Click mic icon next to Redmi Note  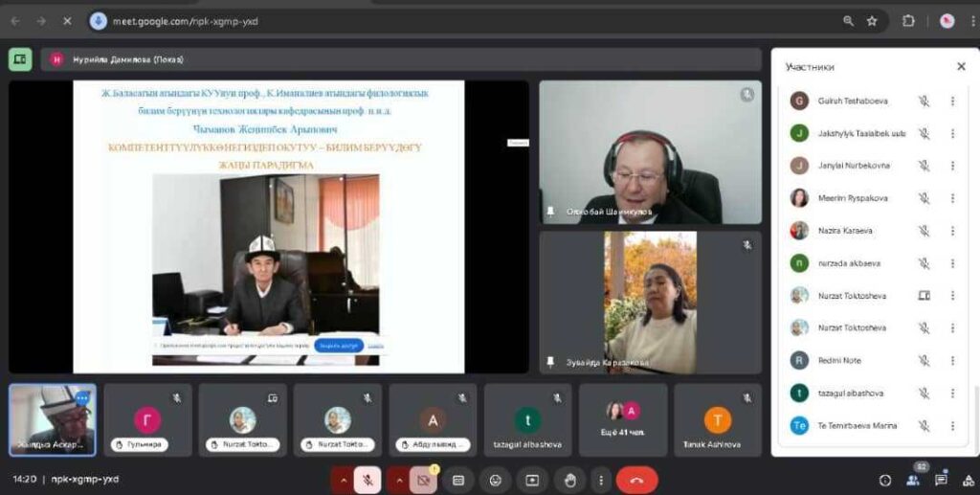[924, 361]
